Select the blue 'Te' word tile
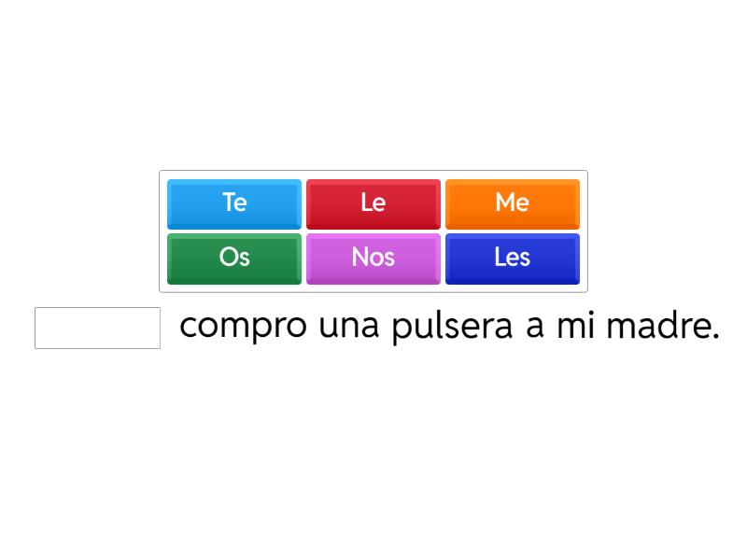This screenshot has height=560, width=747. point(234,203)
